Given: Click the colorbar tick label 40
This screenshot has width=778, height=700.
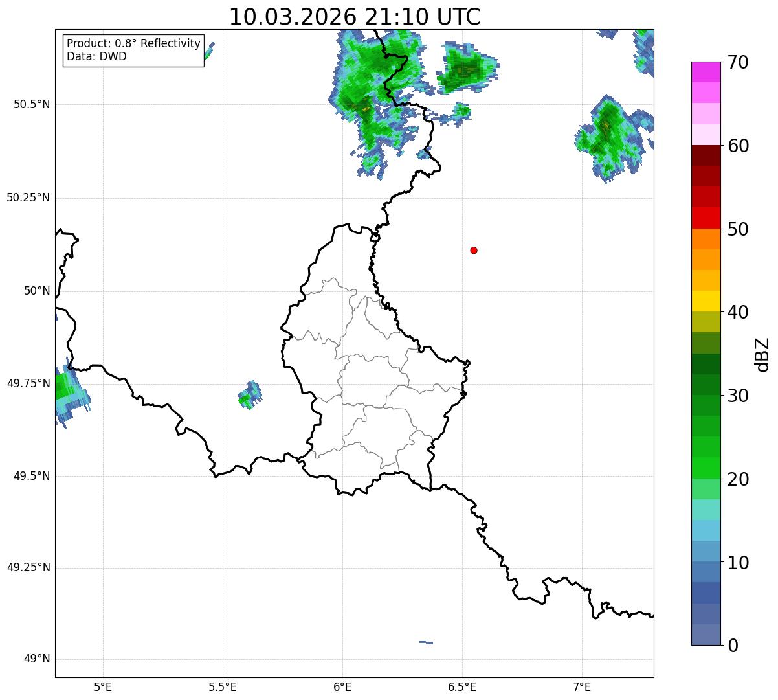Looking at the screenshot, I should click(x=738, y=312).
